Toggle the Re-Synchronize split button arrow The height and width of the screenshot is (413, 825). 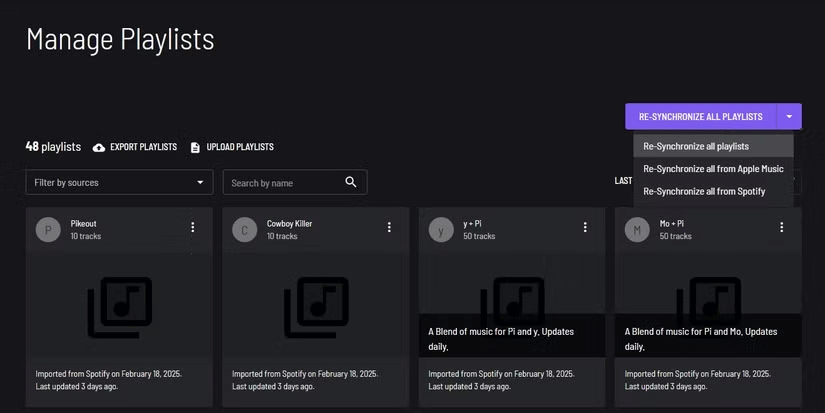789,117
